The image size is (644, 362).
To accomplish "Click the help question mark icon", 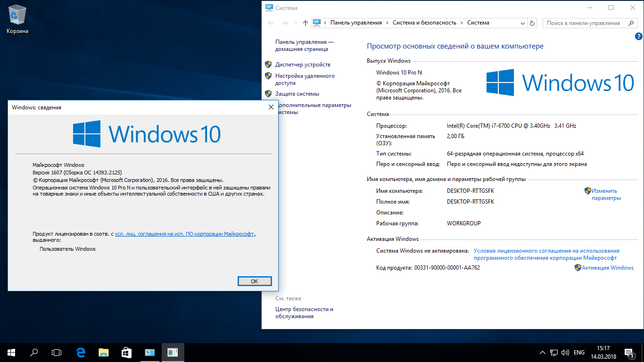I will click(638, 36).
